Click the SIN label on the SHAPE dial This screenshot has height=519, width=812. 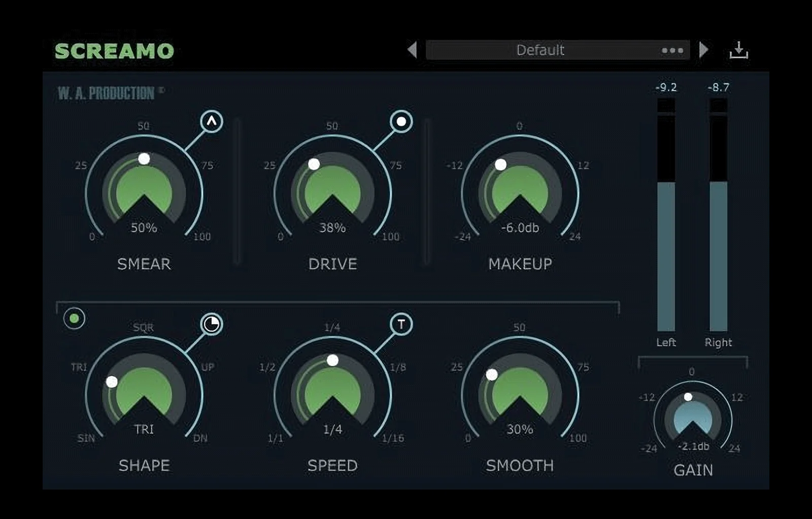[86, 438]
